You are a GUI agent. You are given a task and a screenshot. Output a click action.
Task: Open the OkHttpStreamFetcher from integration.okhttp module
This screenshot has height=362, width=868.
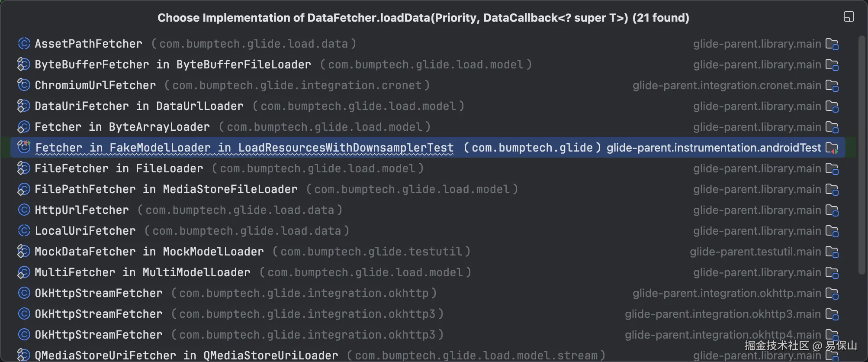(x=98, y=293)
